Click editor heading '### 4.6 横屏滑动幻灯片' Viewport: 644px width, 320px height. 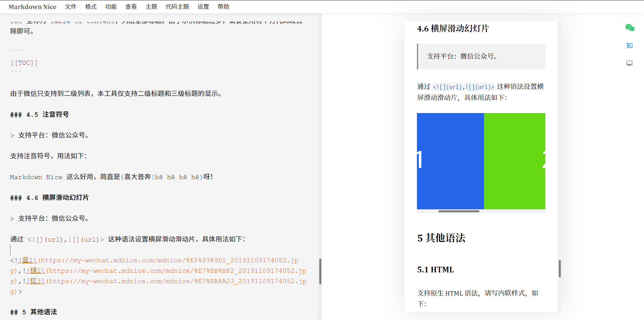pos(50,198)
